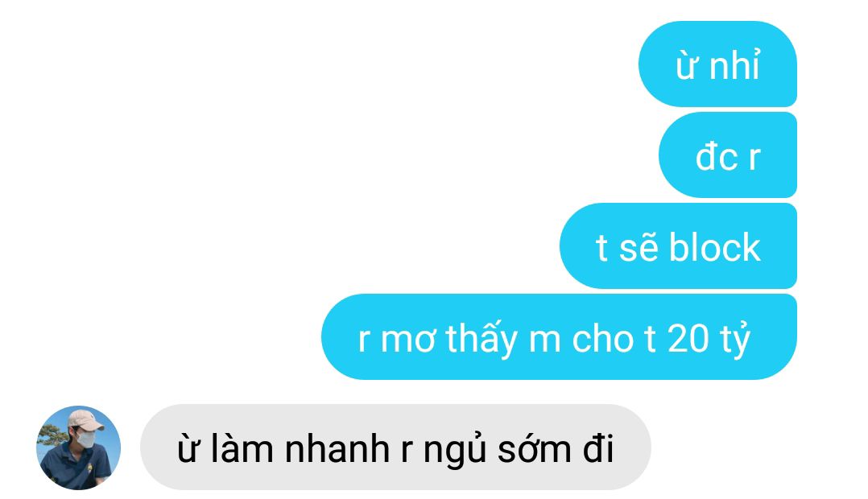Tap the word "làm" in the received reply
The width and height of the screenshot is (868, 499).
242,447
